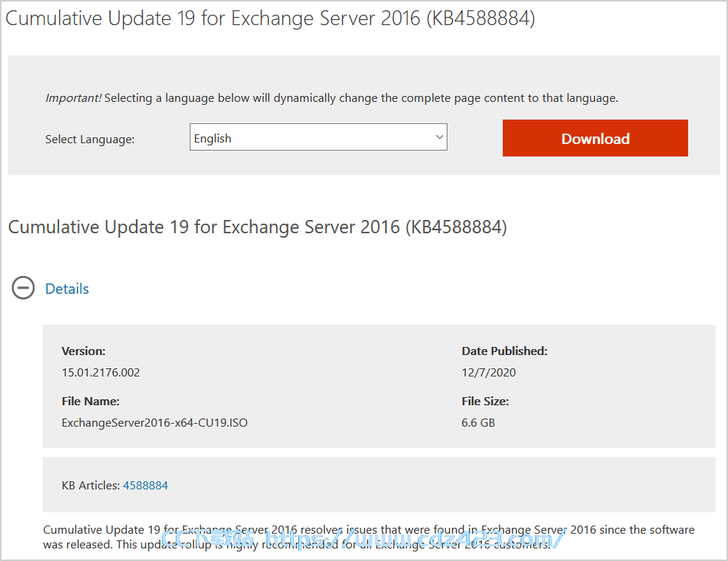Click the Version: label

[83, 351]
